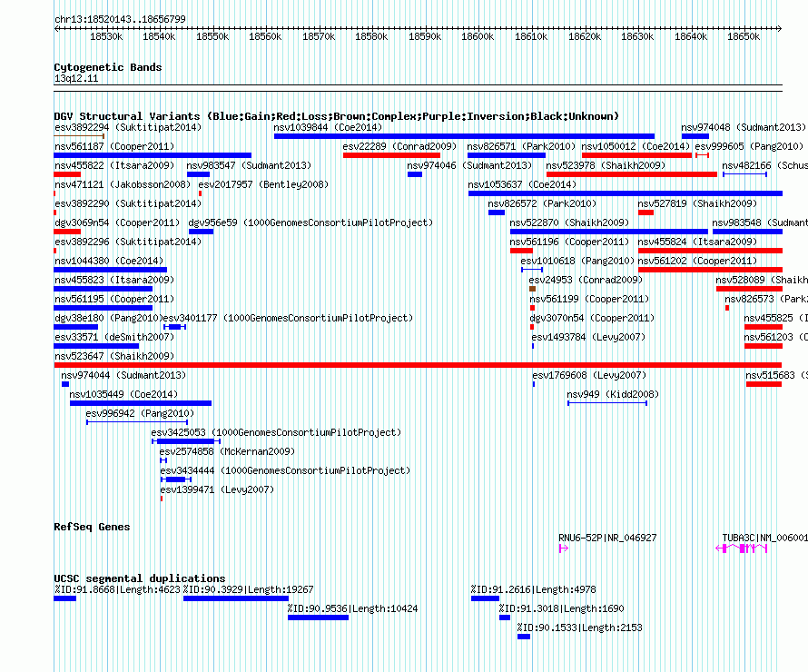
Task: Select the nsv561187 blue bar
Action: 153,155
